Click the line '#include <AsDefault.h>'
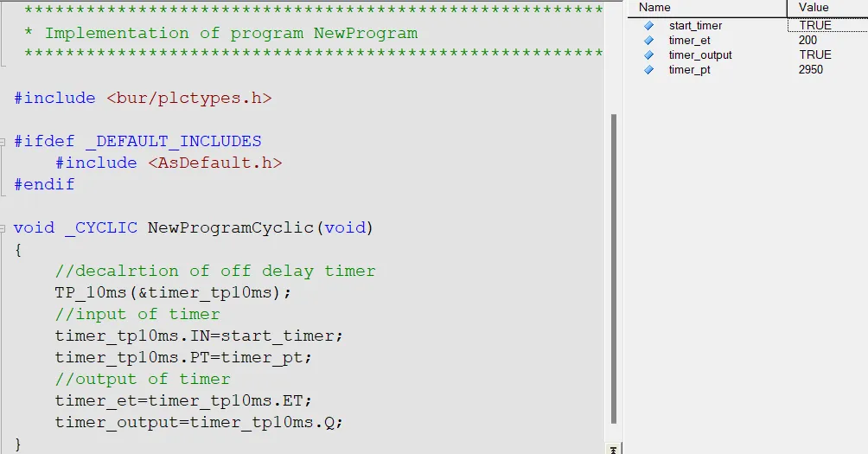This screenshot has width=868, height=454. coord(169,163)
